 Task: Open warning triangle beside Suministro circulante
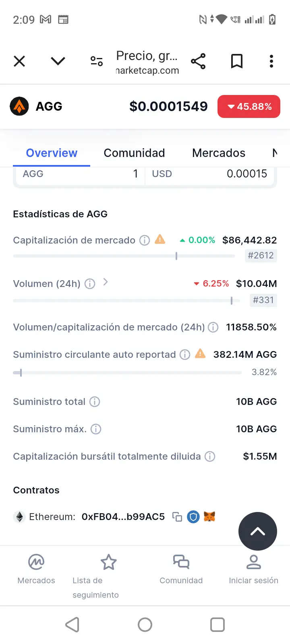200,354
